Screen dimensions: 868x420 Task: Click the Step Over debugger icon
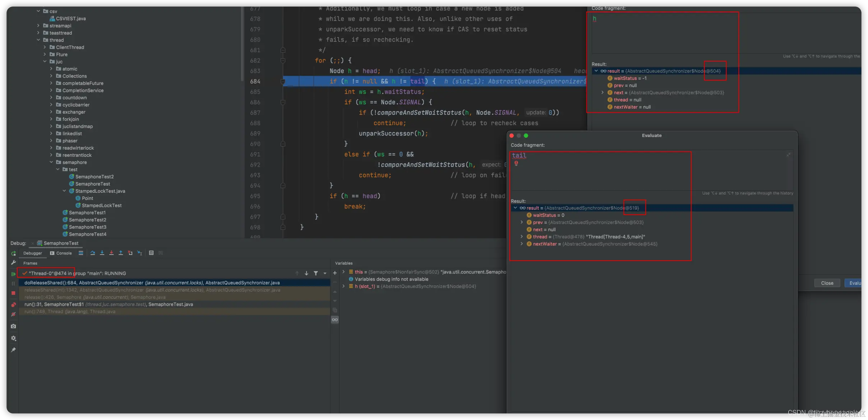[x=93, y=253]
